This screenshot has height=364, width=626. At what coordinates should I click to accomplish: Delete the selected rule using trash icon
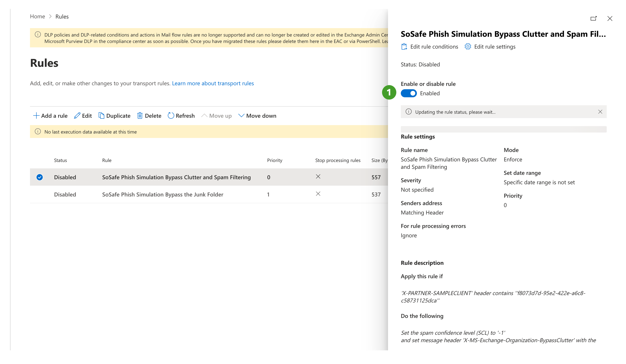click(140, 116)
